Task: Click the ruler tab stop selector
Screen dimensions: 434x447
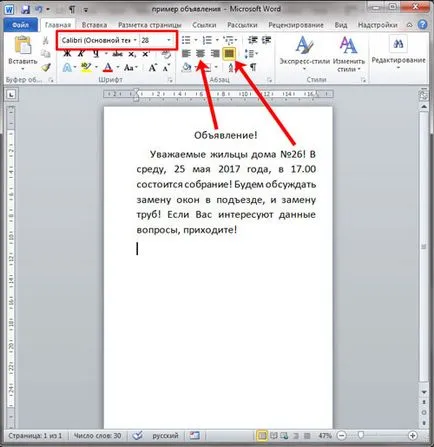Action: tap(12, 95)
